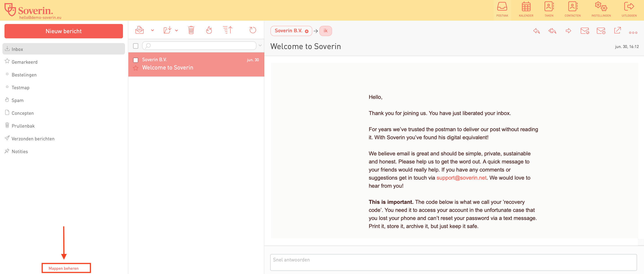Forward the Welcome to Soverin message
This screenshot has width=644, height=274.
click(568, 31)
